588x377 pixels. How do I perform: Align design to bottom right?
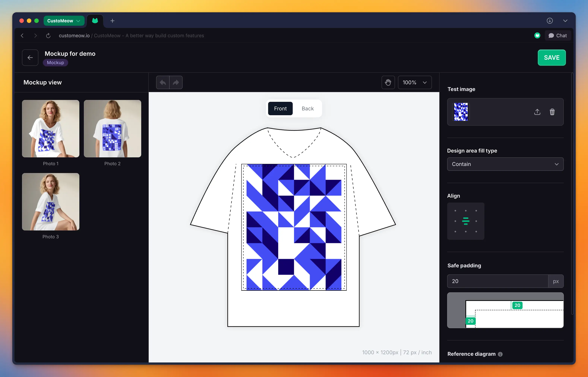[476, 232]
